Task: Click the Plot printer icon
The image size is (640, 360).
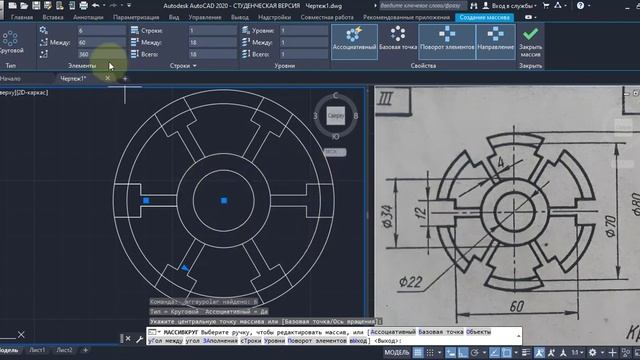Action: [x=84, y=6]
